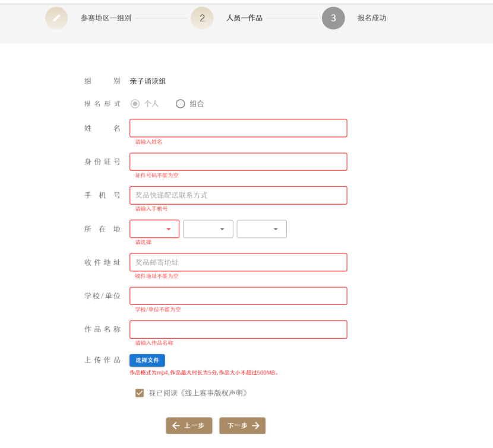Click the 选择文件 upload button
493x448 pixels.
(x=147, y=360)
